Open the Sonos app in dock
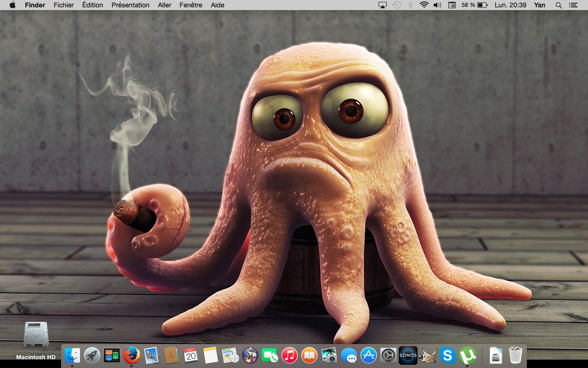 (408, 355)
